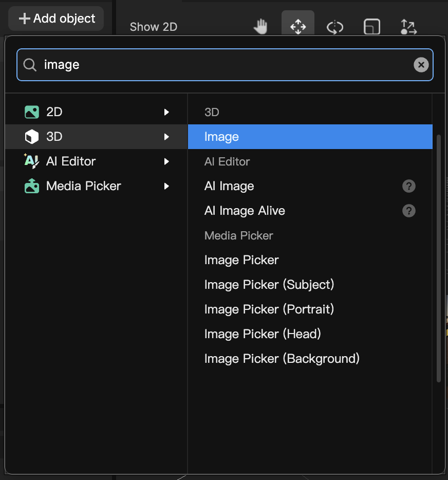Select the Scale tool icon
Screen dimensions: 448x480
pos(372,27)
